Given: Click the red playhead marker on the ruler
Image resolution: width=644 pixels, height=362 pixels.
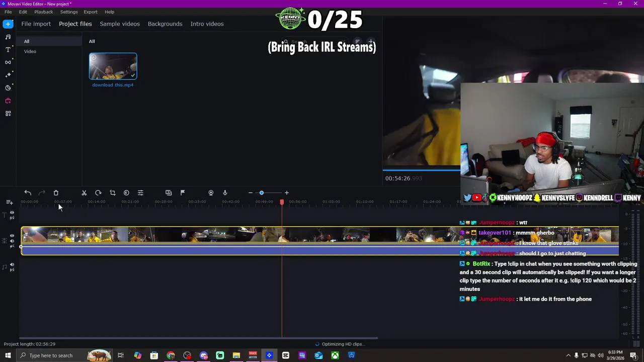Looking at the screenshot, I should 282,202.
